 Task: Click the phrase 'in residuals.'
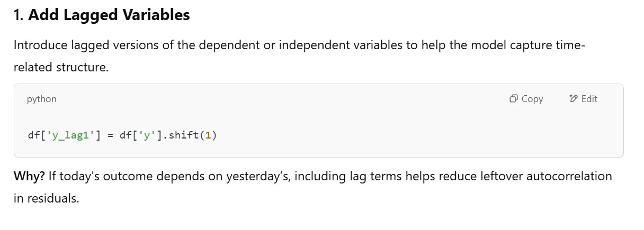[46, 199]
